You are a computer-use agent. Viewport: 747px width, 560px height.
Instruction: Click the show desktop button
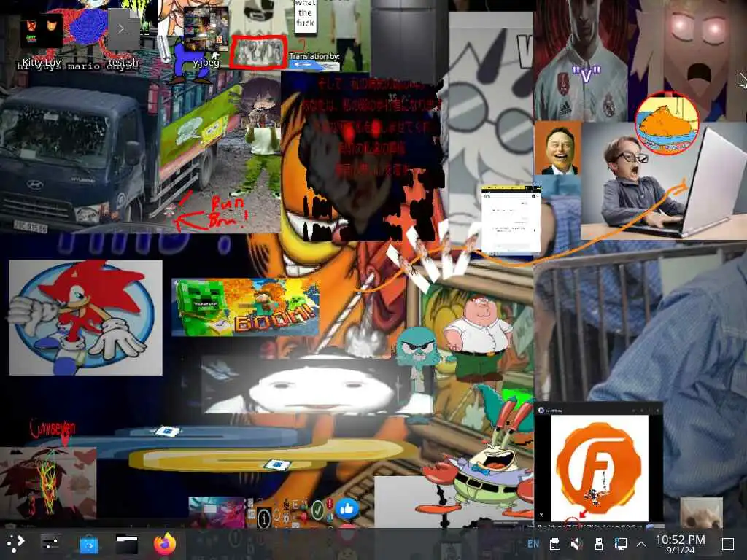(727, 544)
